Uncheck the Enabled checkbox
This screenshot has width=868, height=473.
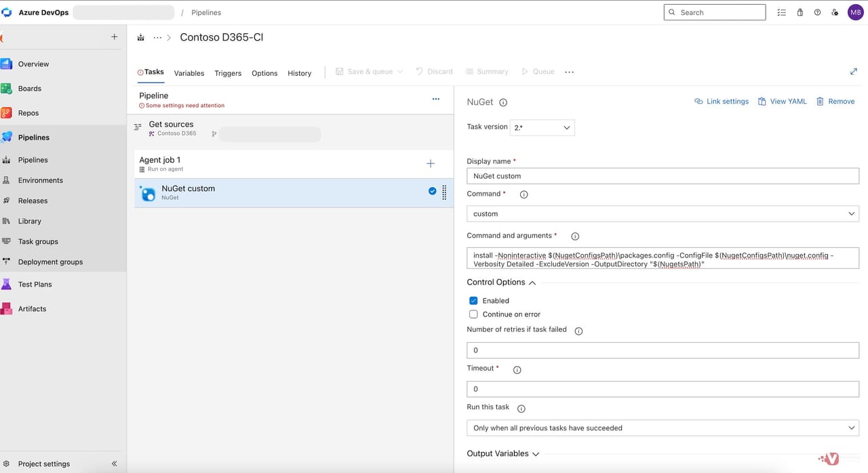point(473,300)
